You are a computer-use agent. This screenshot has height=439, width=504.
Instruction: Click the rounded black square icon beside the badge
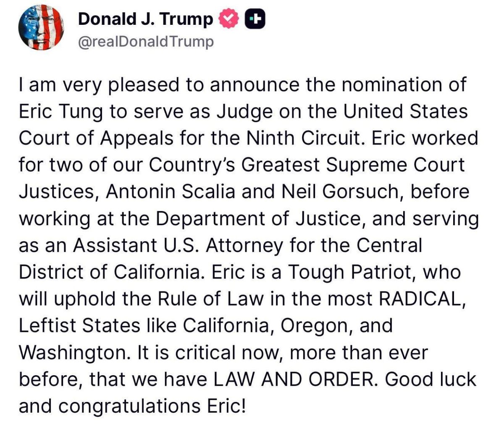coord(255,18)
